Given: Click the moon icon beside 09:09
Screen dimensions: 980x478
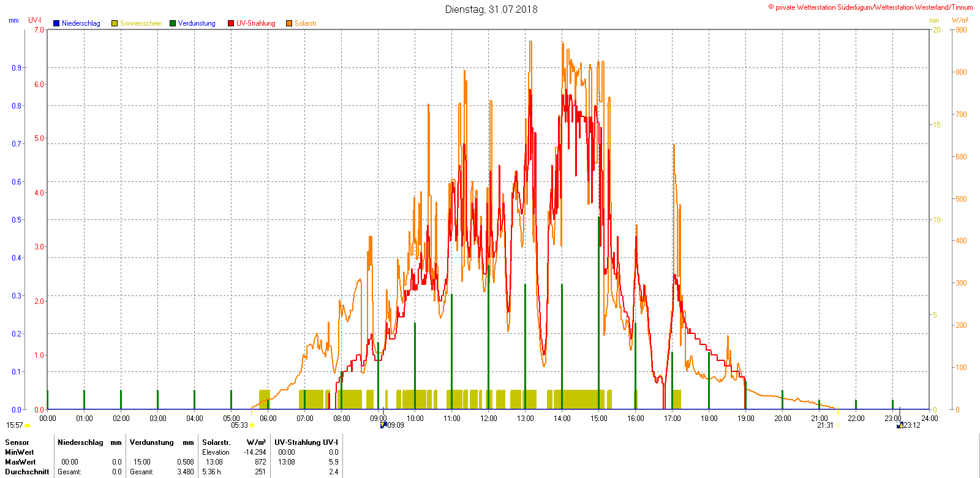Looking at the screenshot, I should click(383, 425).
